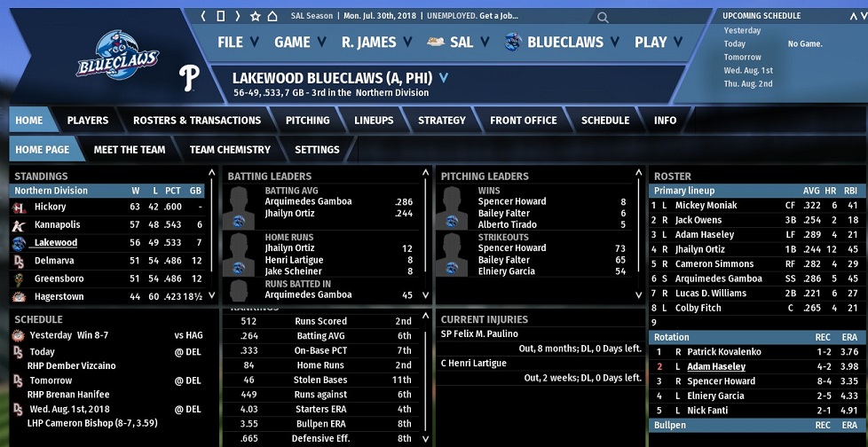Open the STRATEGY tab
868x447 pixels.
click(442, 120)
